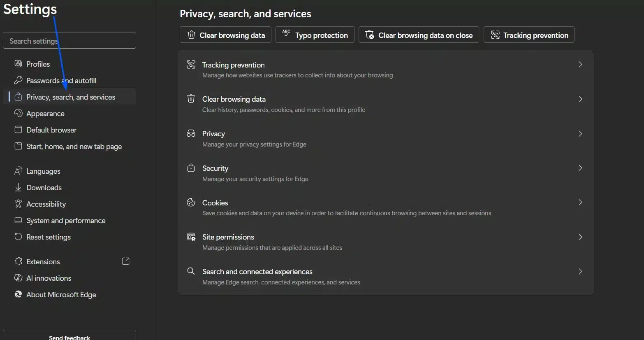The image size is (644, 340).
Task: Click the top Tracking prevention button
Action: [x=529, y=35]
